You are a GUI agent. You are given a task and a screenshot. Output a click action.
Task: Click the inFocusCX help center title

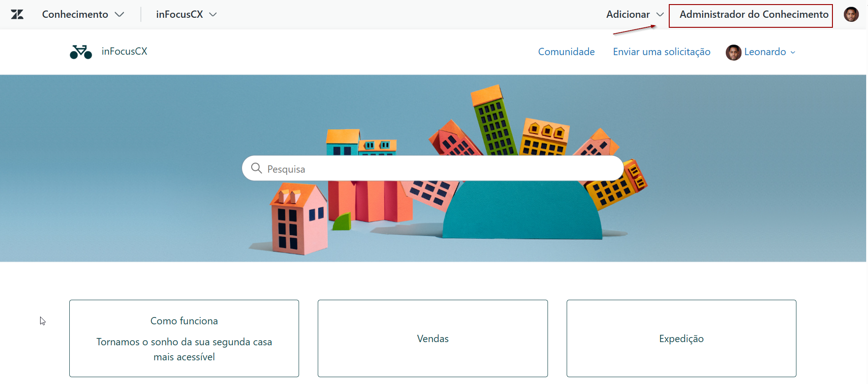point(124,51)
